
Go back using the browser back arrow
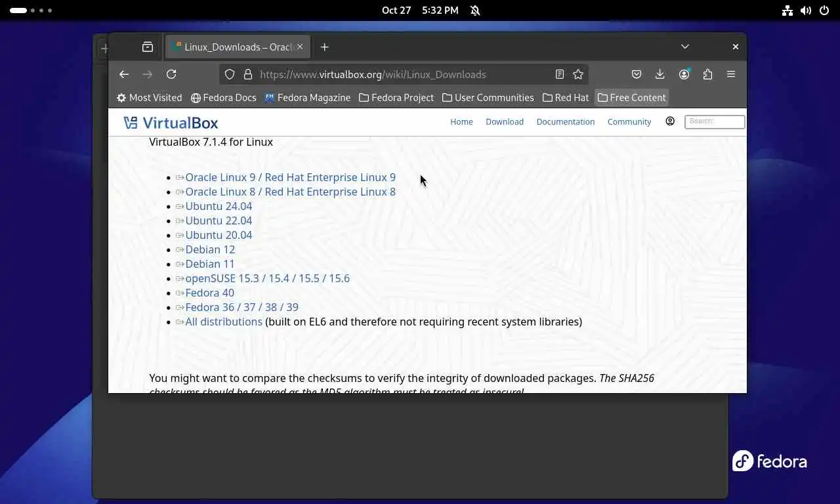pyautogui.click(x=124, y=74)
